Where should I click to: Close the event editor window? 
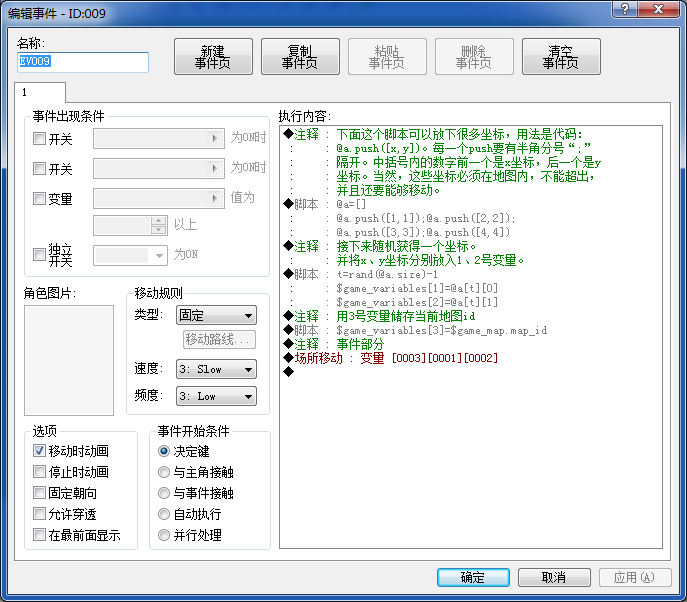coord(658,9)
